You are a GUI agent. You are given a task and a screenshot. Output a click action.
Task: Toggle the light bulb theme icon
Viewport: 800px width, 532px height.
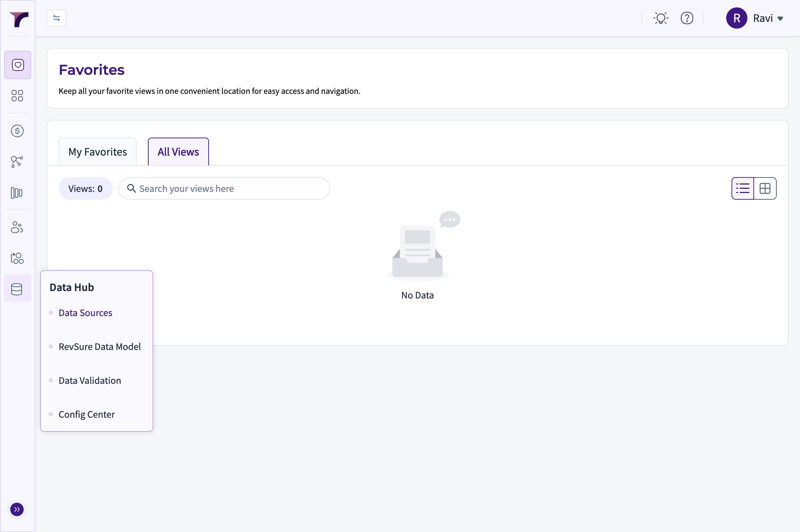[661, 18]
